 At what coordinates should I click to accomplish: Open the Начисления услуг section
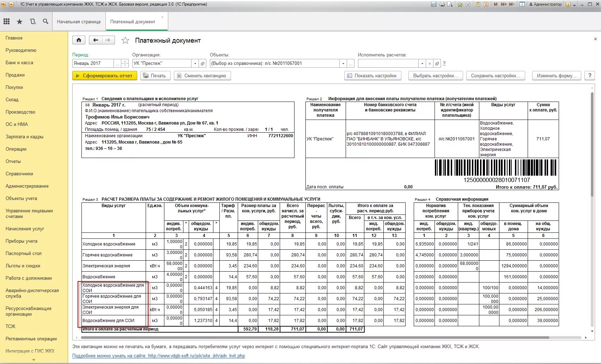tap(25, 229)
